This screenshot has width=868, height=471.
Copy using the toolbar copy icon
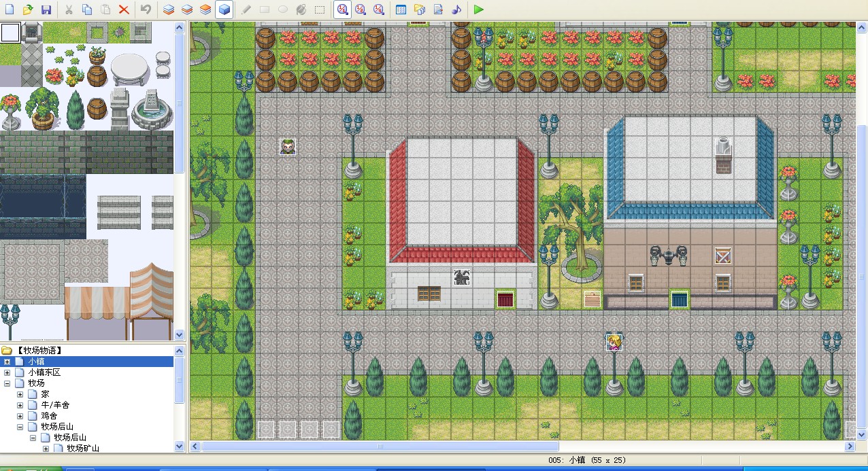pos(87,10)
